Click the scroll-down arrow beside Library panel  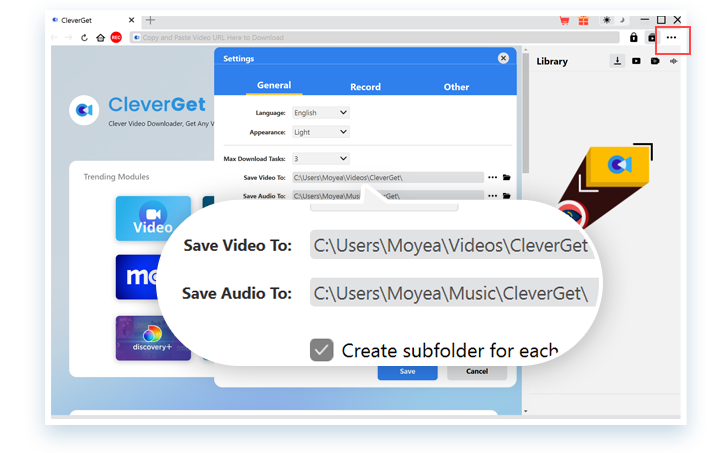(526, 411)
